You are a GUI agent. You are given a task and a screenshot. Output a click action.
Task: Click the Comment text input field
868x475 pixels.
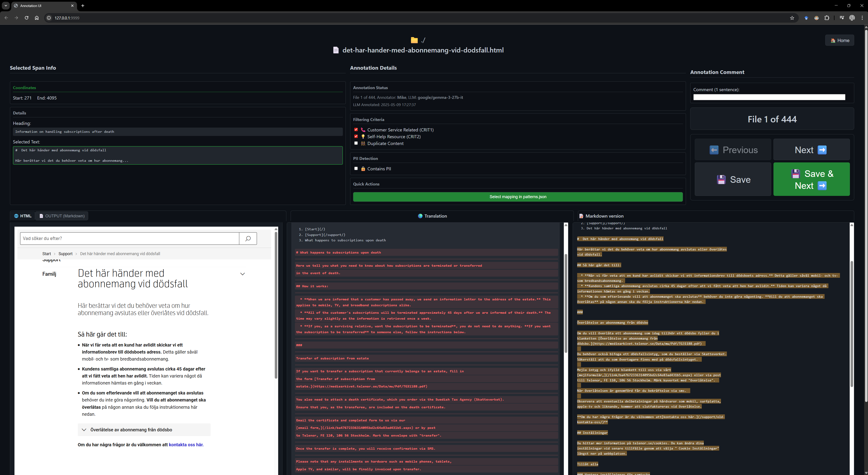click(769, 97)
